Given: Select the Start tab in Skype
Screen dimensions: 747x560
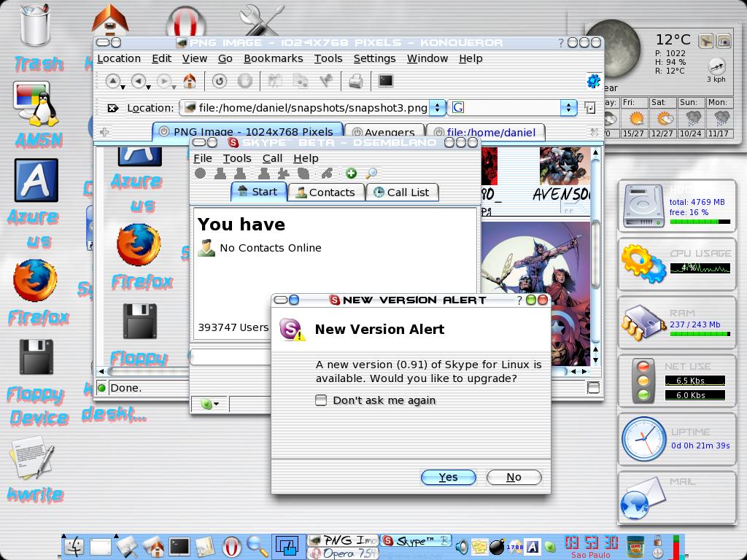Looking at the screenshot, I should pyautogui.click(x=259, y=192).
